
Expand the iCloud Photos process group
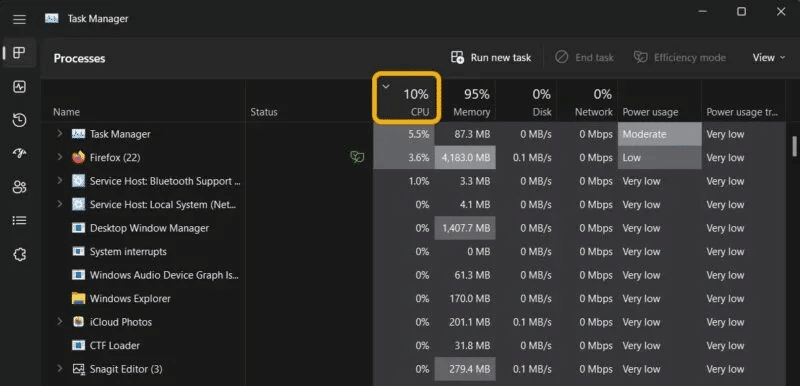coord(60,321)
